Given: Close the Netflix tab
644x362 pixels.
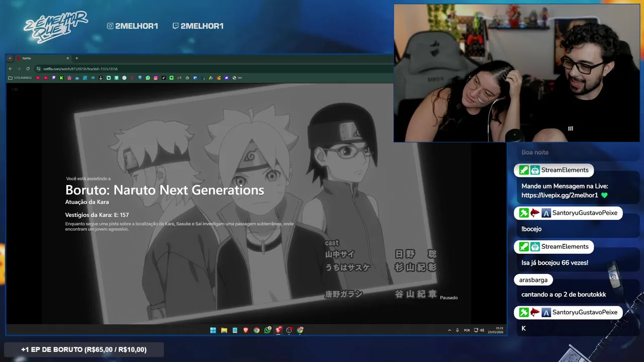Looking at the screenshot, I should pyautogui.click(x=67, y=58).
